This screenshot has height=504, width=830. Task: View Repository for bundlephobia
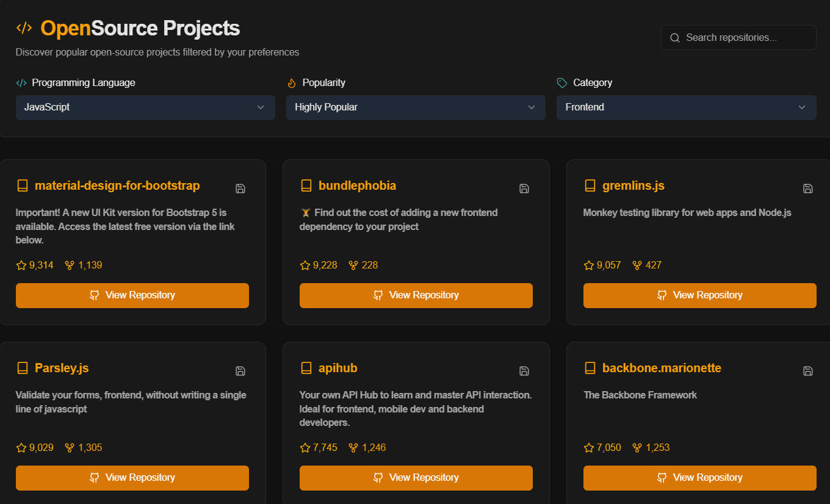coord(416,295)
